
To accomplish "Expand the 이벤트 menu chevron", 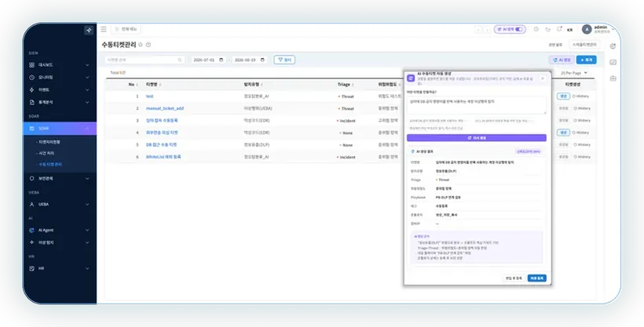I will [87, 89].
